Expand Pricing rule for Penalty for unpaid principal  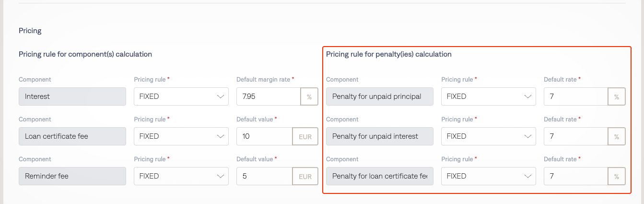pyautogui.click(x=488, y=96)
